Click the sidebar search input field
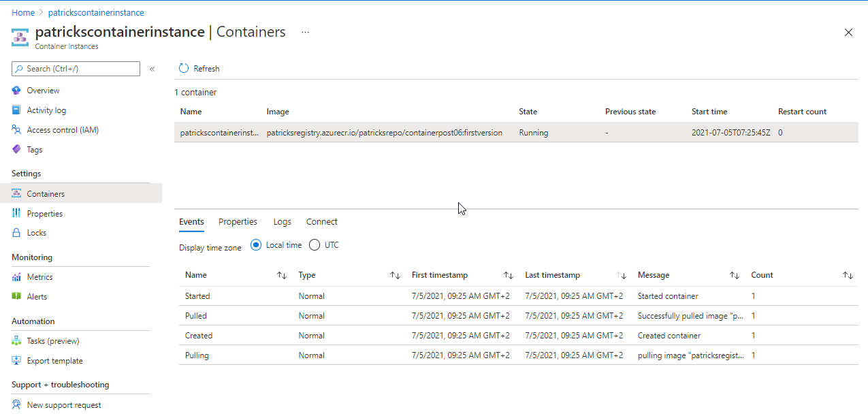The image size is (868, 416). pos(76,69)
